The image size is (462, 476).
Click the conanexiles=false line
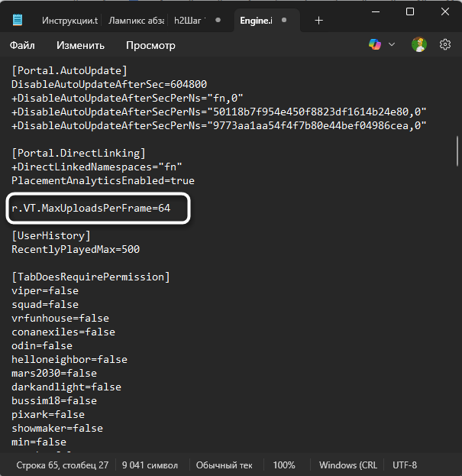click(63, 332)
